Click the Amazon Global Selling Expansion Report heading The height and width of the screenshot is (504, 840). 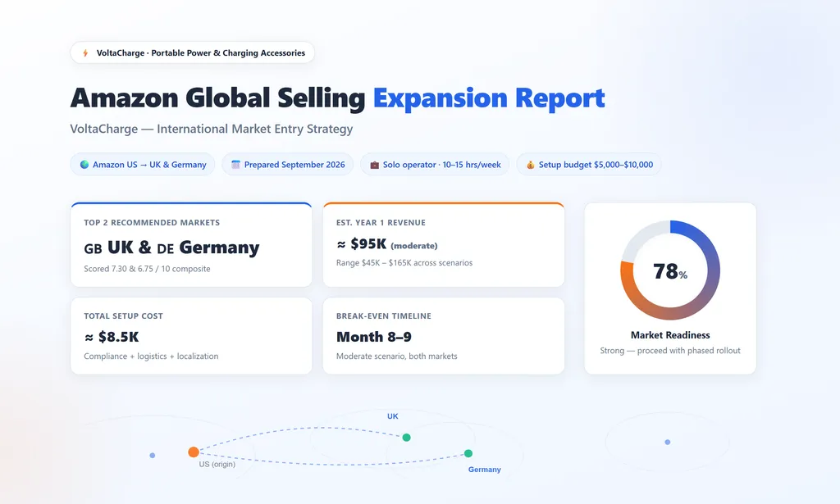point(337,98)
